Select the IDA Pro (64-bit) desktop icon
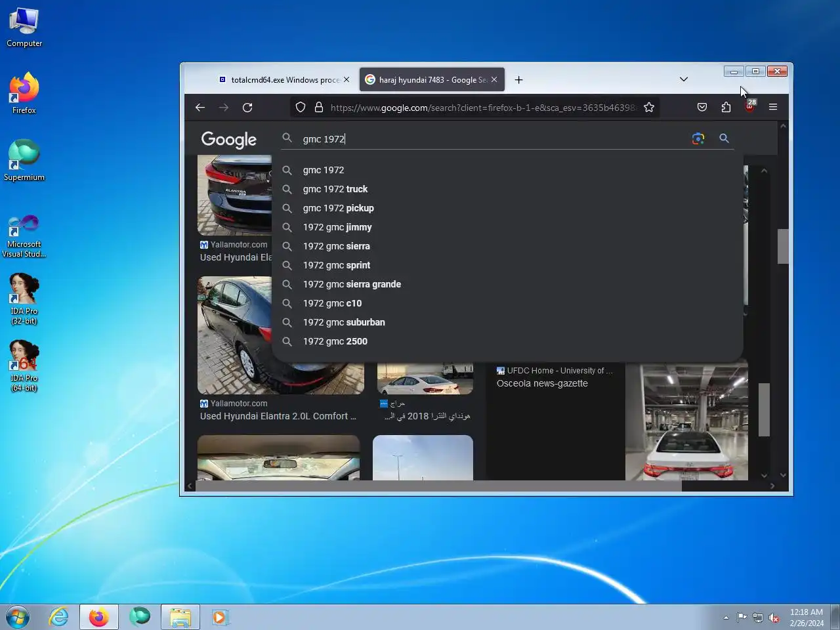Viewport: 840px width, 630px height. 24,366
